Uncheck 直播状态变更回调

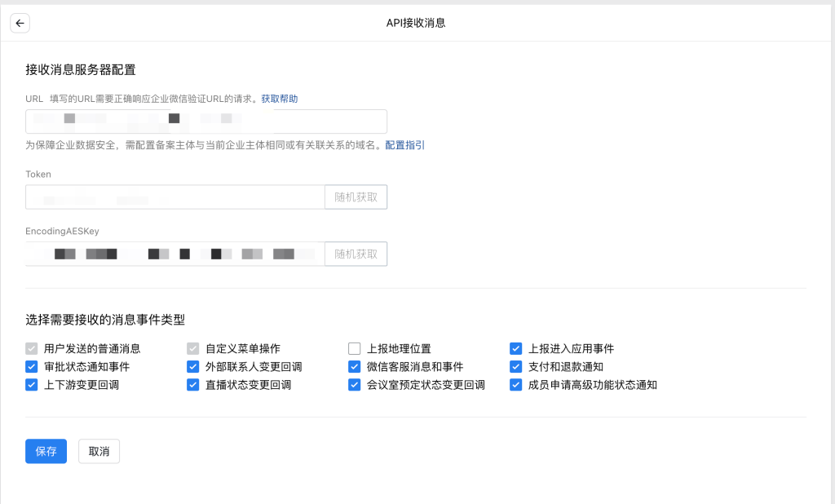point(192,385)
